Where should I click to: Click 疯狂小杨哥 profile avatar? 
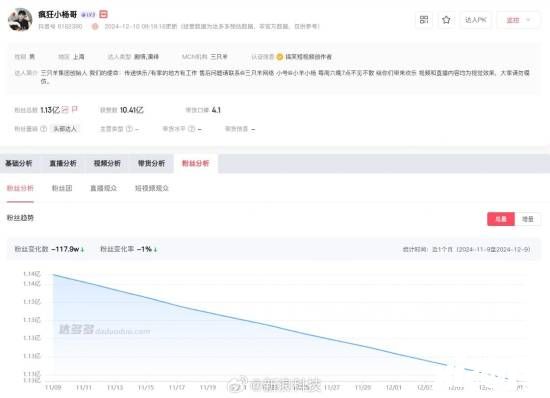(x=20, y=20)
